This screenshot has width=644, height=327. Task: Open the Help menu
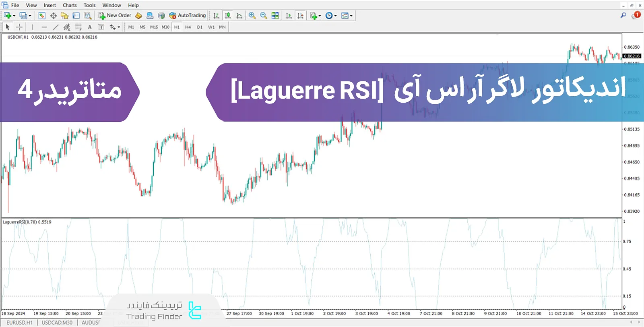point(133,5)
